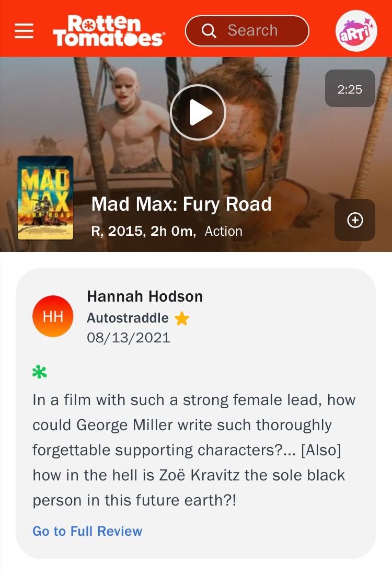Click the green rotten splat icon
392x574 pixels.
(40, 372)
